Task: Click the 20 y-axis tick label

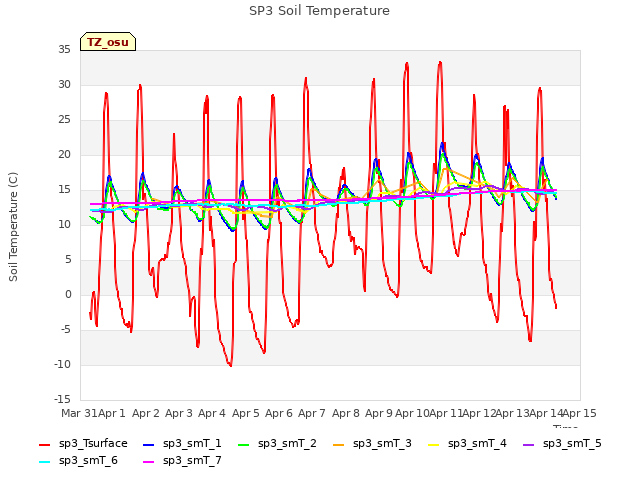Action: click(64, 155)
